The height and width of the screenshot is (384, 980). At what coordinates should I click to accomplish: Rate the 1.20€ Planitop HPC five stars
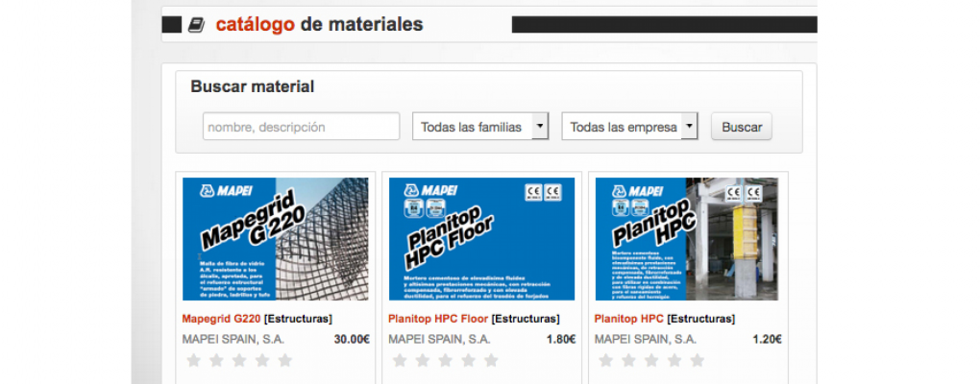coord(698,360)
